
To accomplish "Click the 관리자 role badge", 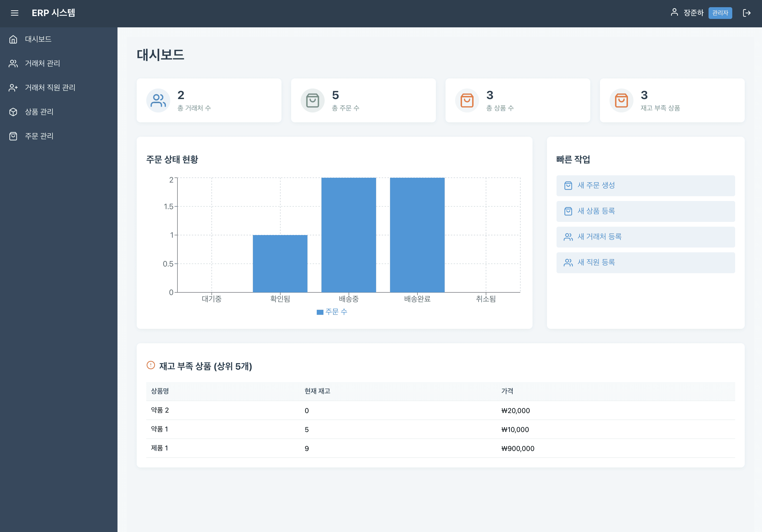I will pyautogui.click(x=720, y=13).
